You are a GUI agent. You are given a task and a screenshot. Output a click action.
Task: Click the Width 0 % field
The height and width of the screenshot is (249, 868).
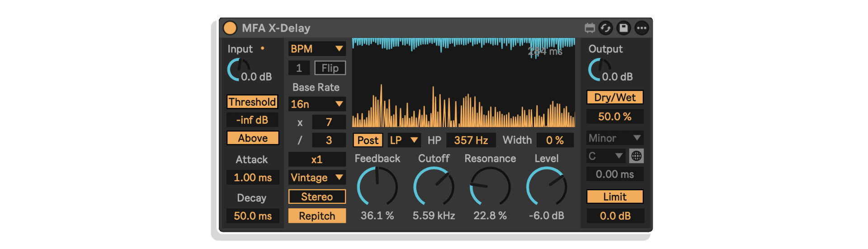pos(555,140)
